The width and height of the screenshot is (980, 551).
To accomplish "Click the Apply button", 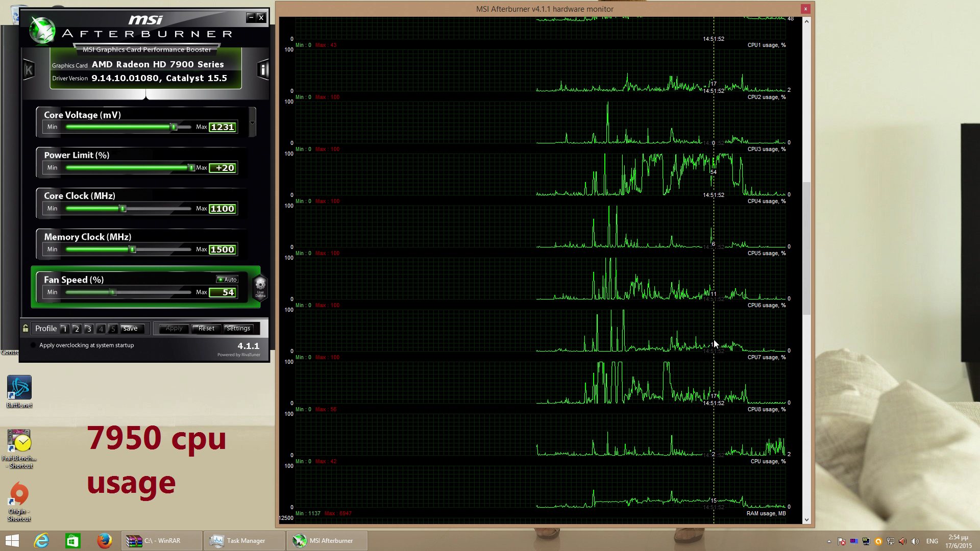I will coord(174,329).
